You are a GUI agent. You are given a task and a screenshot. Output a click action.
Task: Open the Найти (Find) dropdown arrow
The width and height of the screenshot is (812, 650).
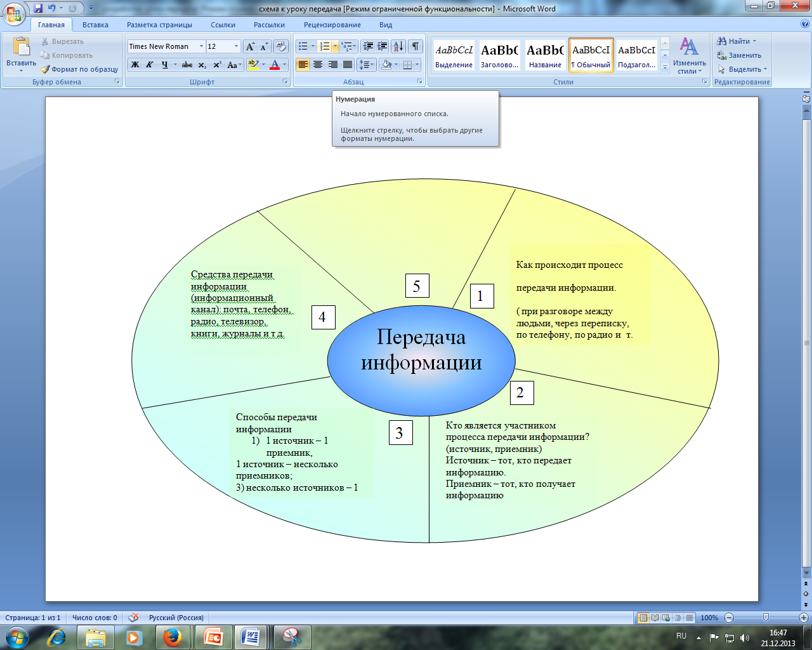pos(754,41)
